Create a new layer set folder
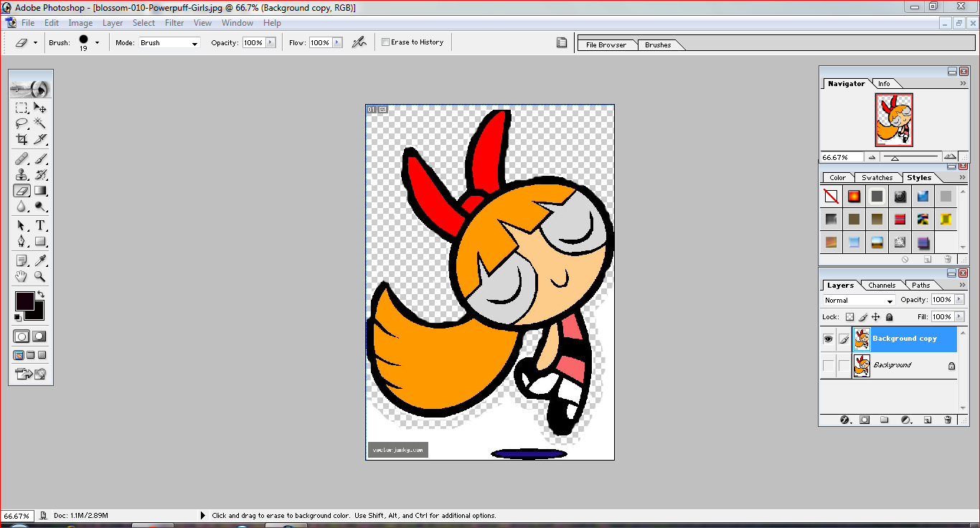 (885, 420)
